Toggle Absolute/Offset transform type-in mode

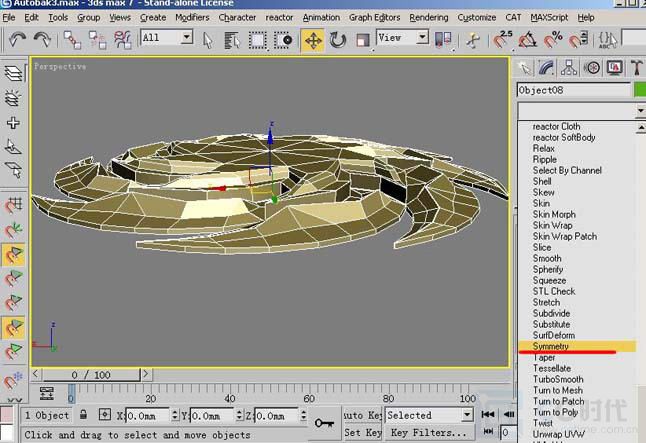click(105, 415)
